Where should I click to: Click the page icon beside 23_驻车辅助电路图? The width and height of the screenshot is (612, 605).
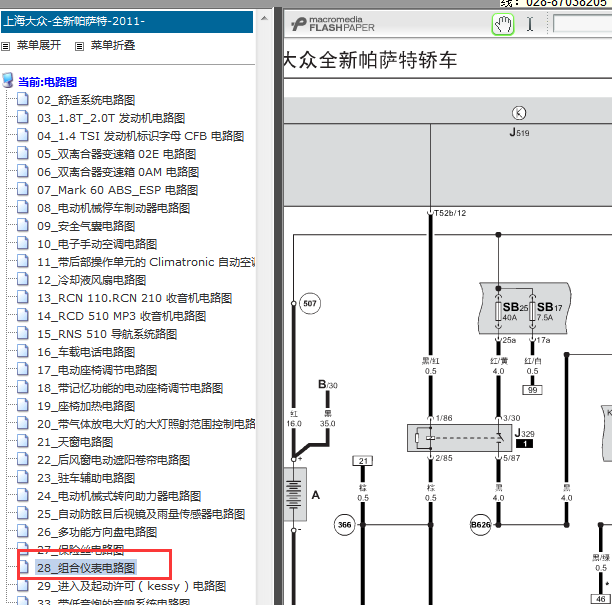[x=23, y=477]
